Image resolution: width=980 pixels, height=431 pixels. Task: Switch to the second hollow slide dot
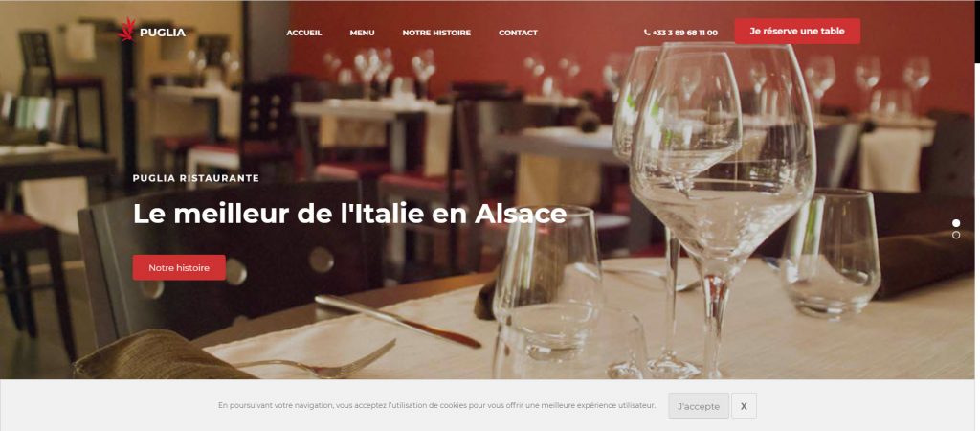(x=956, y=236)
